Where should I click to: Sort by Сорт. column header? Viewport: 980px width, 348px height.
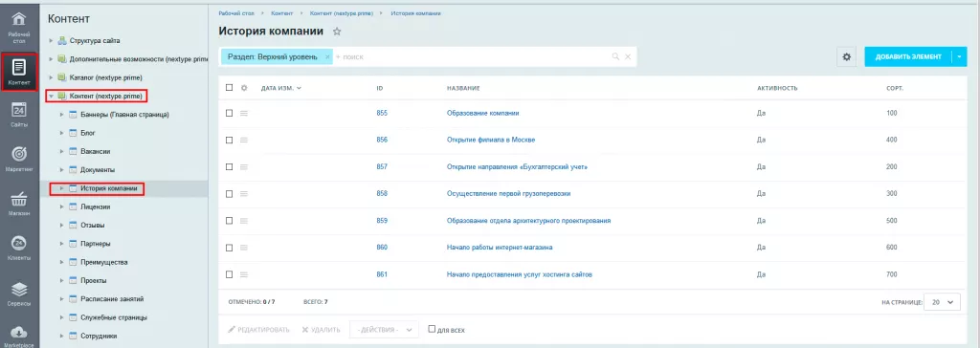coord(895,88)
